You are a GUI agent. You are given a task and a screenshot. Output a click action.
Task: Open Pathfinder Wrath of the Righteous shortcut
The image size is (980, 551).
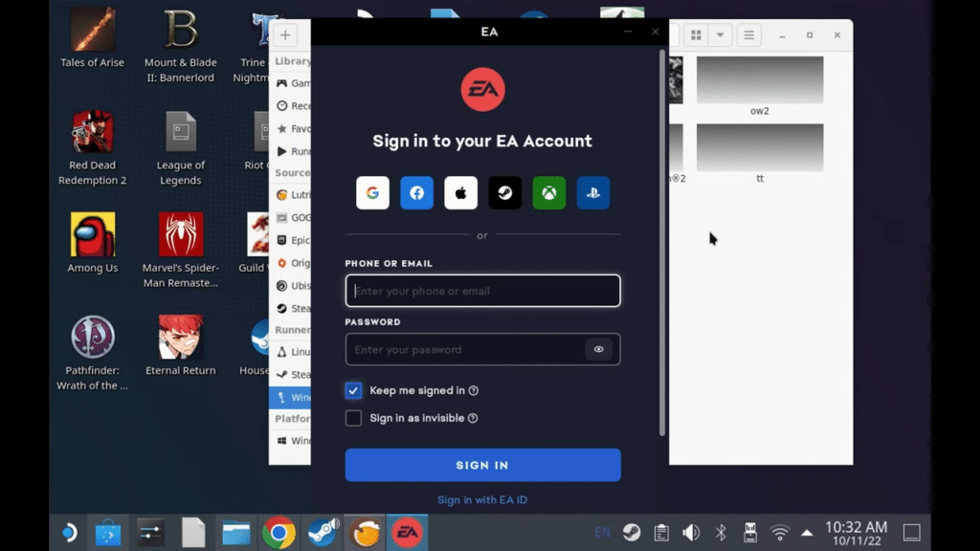coord(93,352)
